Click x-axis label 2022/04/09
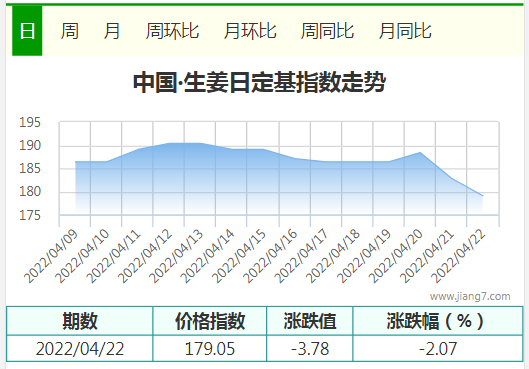The height and width of the screenshot is (369, 529). point(51,256)
